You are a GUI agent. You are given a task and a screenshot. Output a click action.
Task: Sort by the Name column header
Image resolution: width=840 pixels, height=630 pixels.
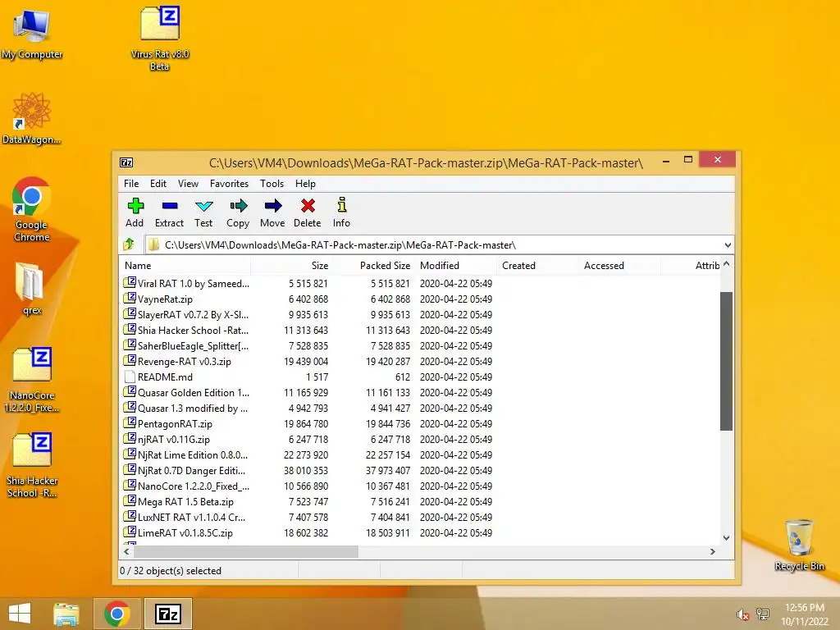(185, 265)
